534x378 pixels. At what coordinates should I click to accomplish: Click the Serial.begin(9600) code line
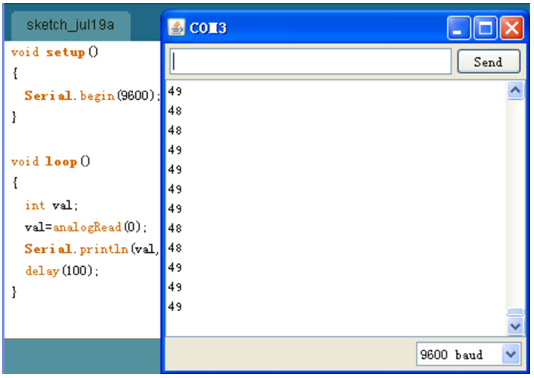pos(92,96)
